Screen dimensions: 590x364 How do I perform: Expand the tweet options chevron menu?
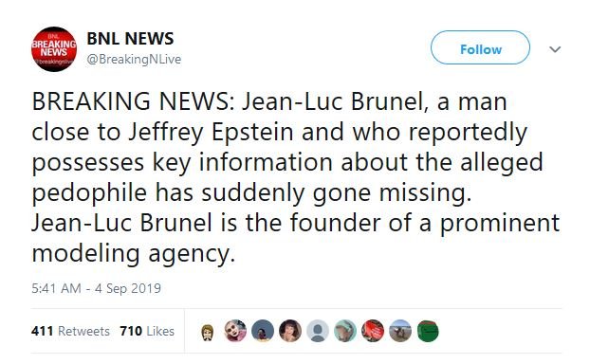[555, 49]
